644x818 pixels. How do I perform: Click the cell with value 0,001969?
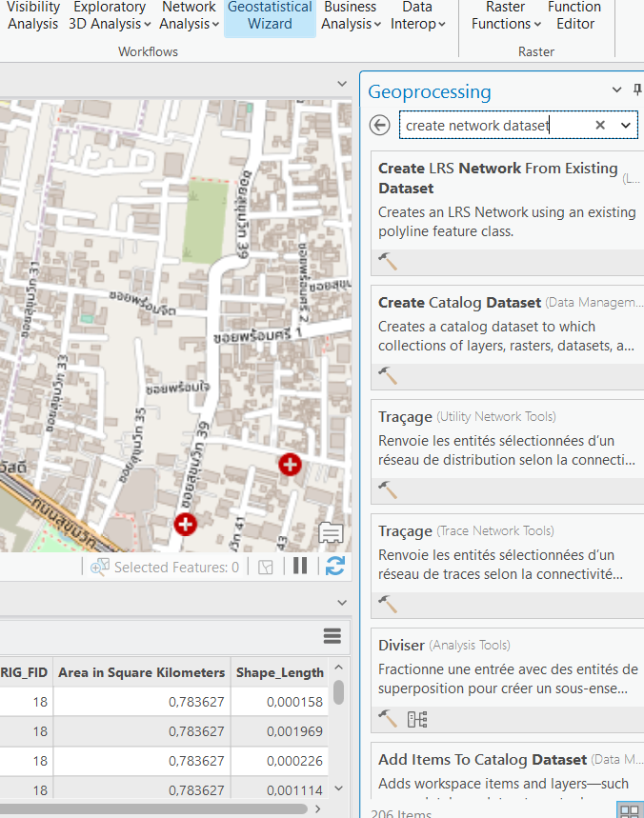coord(280,731)
